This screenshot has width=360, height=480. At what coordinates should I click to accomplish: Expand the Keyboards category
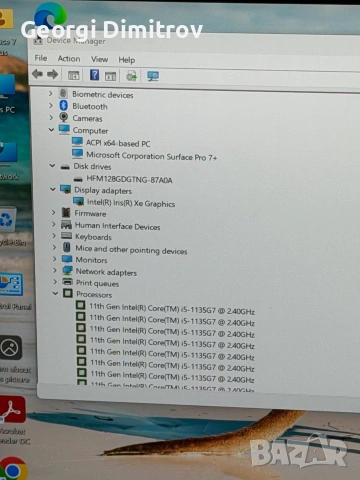coord(54,236)
